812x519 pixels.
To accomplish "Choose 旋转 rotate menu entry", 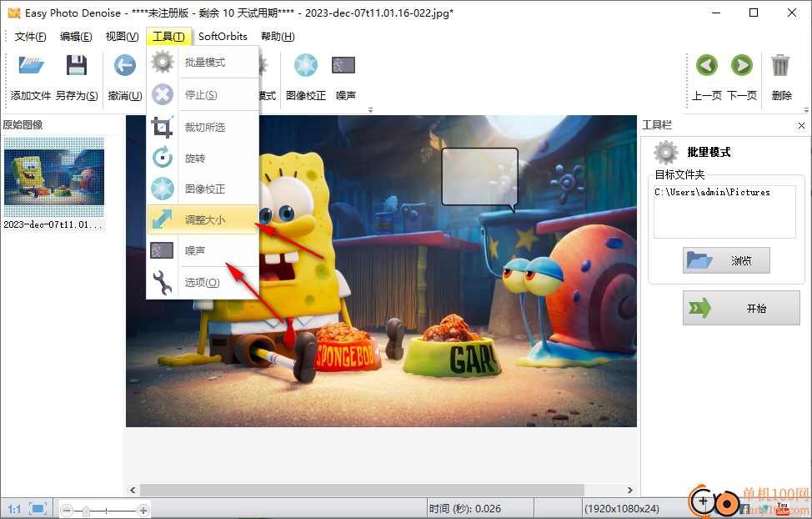I will 203,159.
